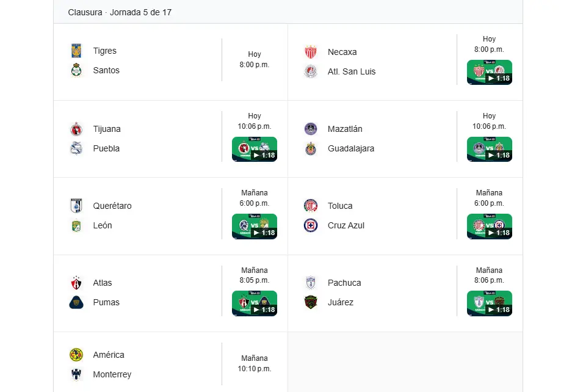Click the Pachuca team crest icon
The height and width of the screenshot is (392, 583).
tap(311, 283)
